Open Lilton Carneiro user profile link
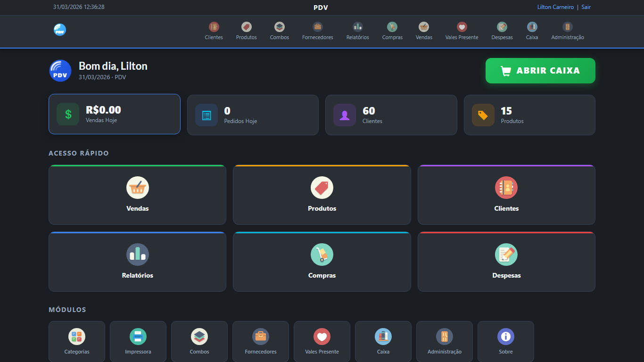Image resolution: width=644 pixels, height=362 pixels. click(555, 7)
